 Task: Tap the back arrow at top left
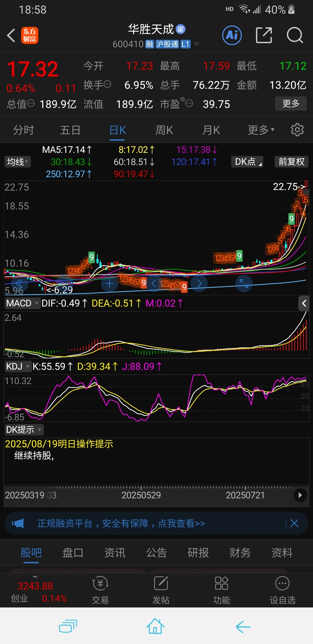[x=11, y=35]
